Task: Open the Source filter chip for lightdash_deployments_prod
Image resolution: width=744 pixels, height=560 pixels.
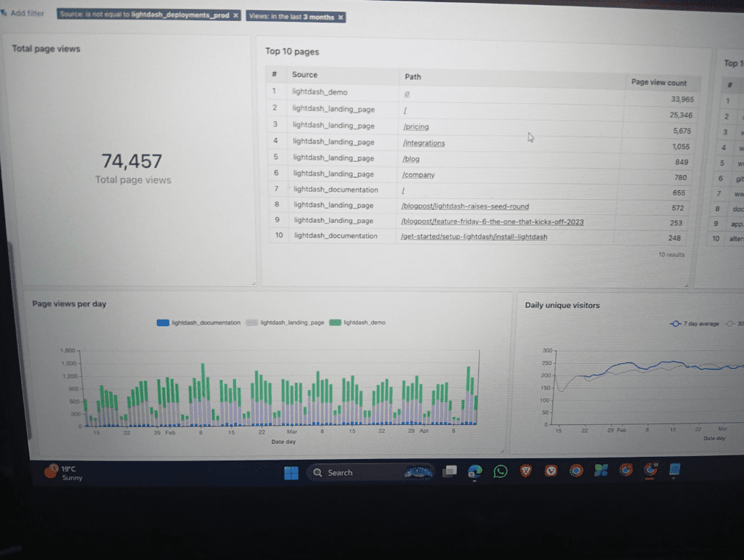Action: point(144,15)
